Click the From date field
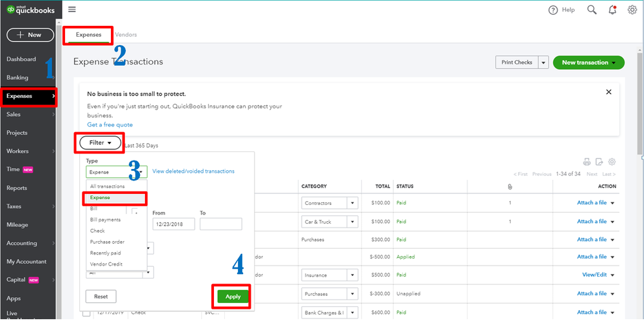The image size is (644, 321). [x=173, y=224]
